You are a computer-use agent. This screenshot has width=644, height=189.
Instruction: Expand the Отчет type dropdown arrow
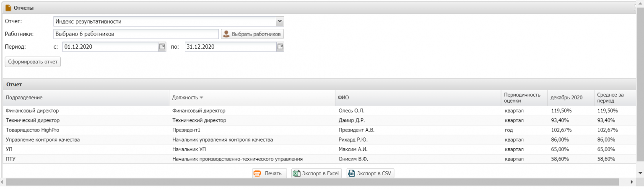(280, 21)
